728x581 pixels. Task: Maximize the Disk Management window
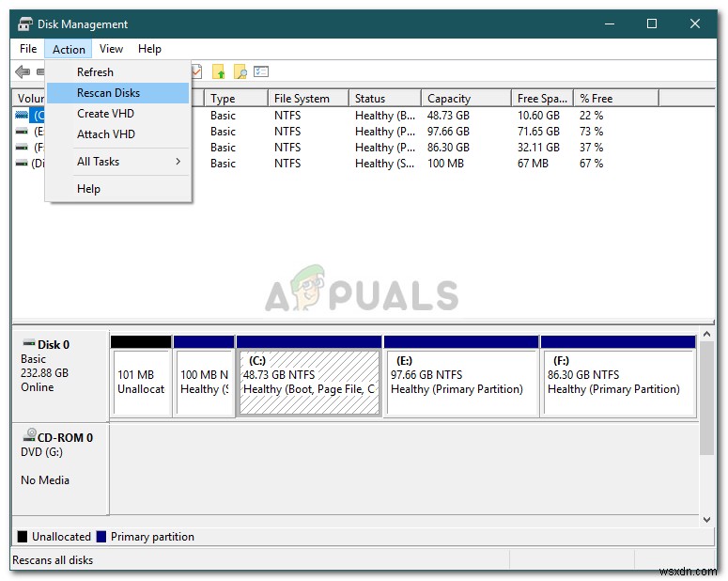652,24
